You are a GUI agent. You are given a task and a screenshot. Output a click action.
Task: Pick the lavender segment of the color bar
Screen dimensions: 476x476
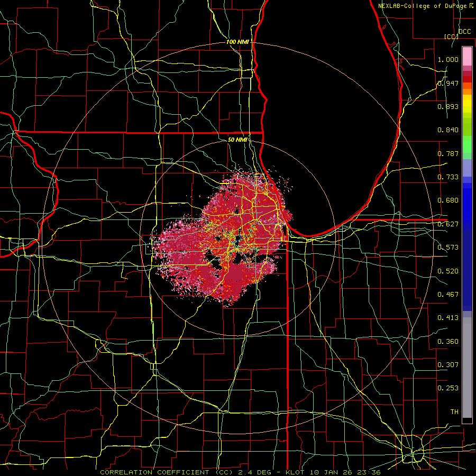point(467,168)
